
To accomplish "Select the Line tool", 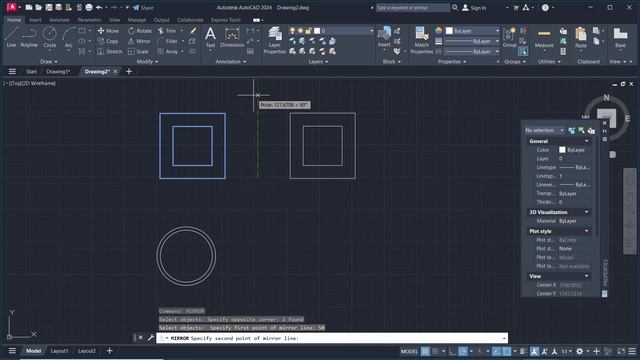I will 11,37.
